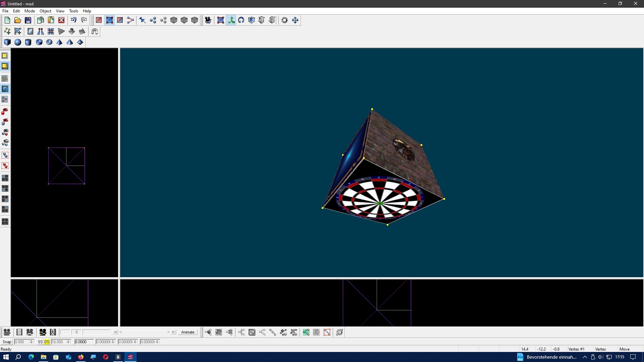The height and width of the screenshot is (362, 644).
Task: Add a torus primitive
Action: coord(49,42)
